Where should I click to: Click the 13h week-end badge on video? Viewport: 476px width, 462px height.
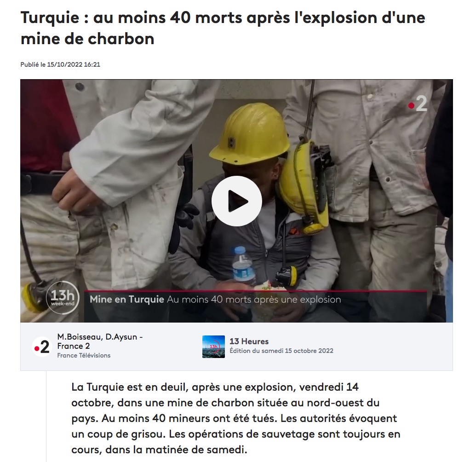click(x=63, y=297)
